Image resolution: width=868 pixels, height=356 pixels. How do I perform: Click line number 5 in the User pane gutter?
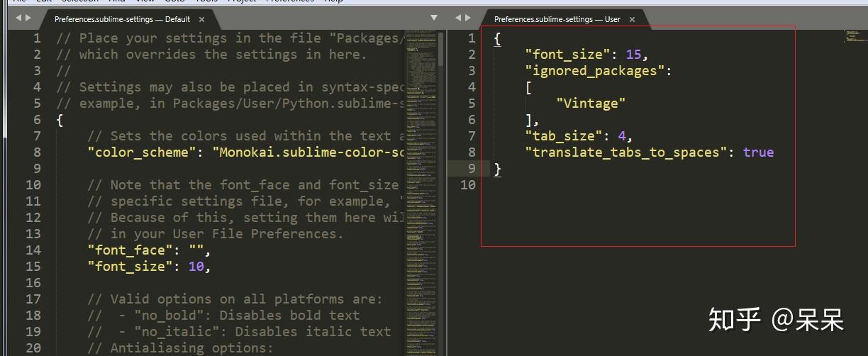(472, 103)
